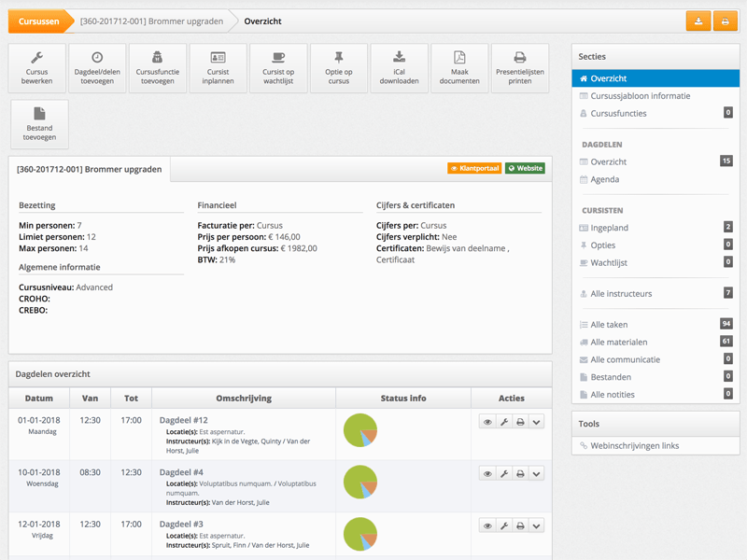Click Cursist op wachtlijst button

[x=278, y=68]
